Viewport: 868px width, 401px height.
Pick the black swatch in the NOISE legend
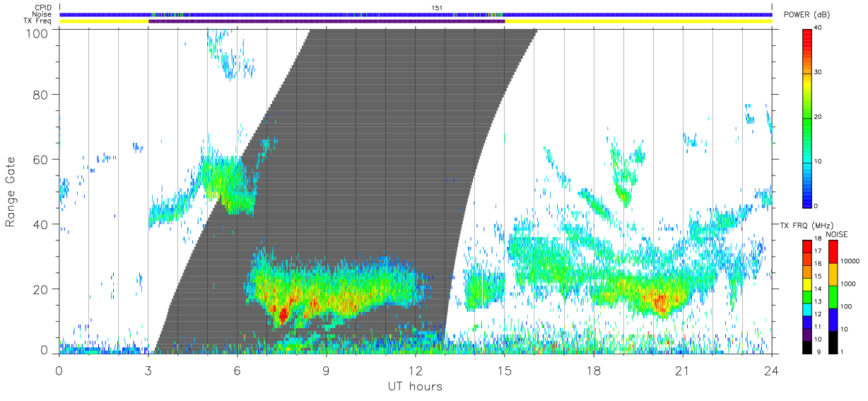833,341
